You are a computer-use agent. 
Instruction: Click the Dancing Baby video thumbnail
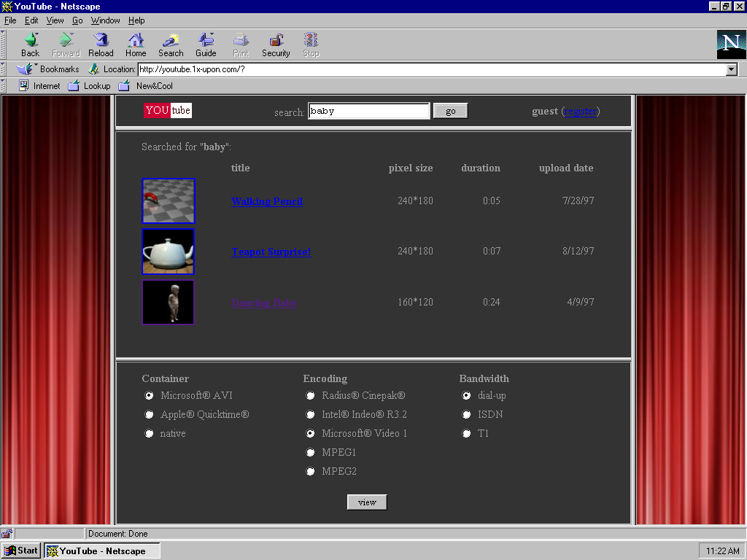coord(168,302)
